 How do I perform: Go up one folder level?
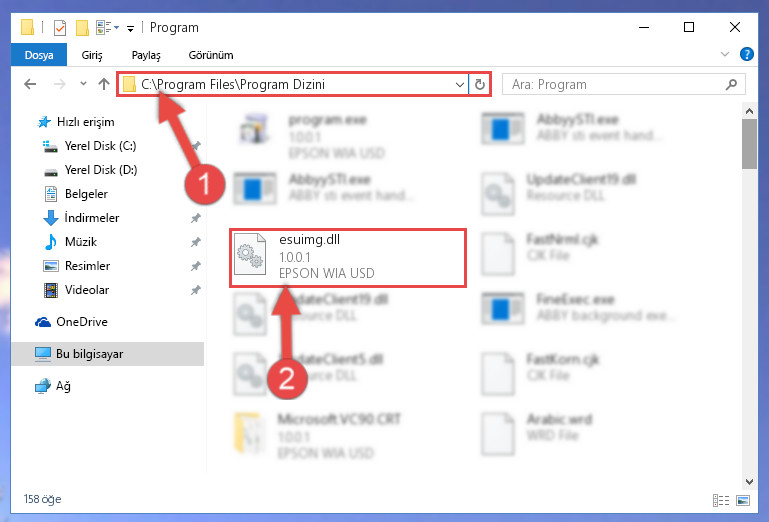click(x=103, y=84)
